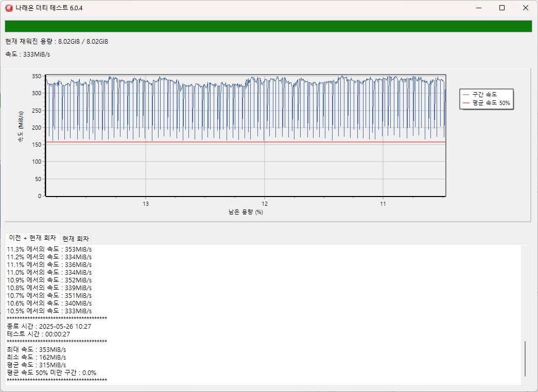Click the green fill progress bar
This screenshot has width=538, height=392.
(268, 26)
